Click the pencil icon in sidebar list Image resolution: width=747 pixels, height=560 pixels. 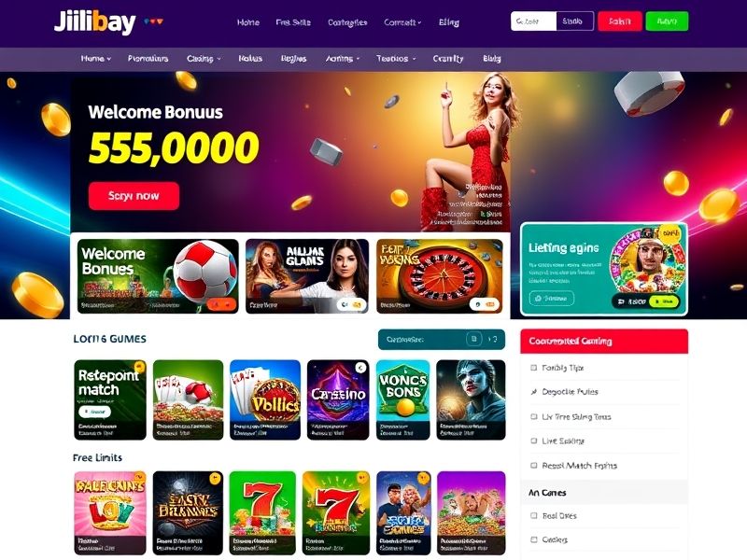pos(533,392)
